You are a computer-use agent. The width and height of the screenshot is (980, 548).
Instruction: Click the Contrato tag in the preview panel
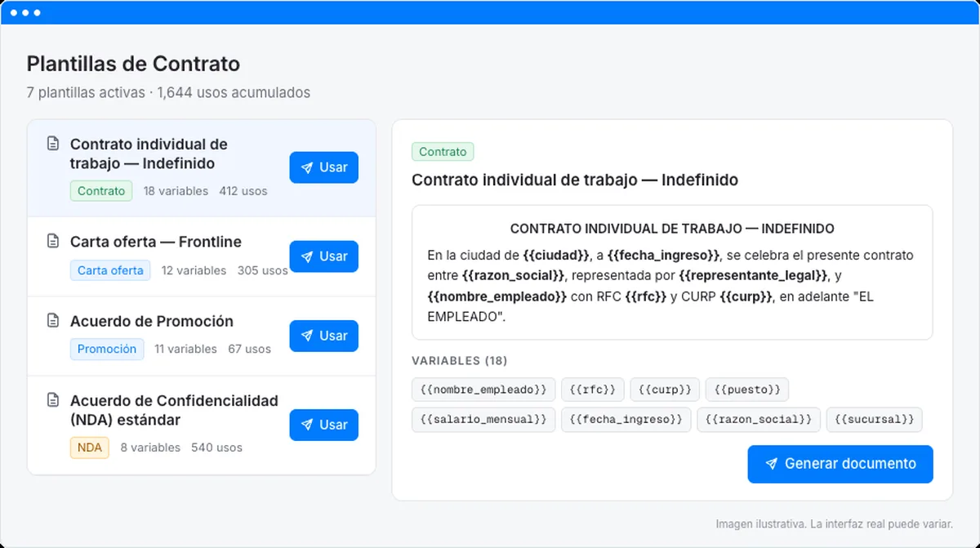point(443,152)
